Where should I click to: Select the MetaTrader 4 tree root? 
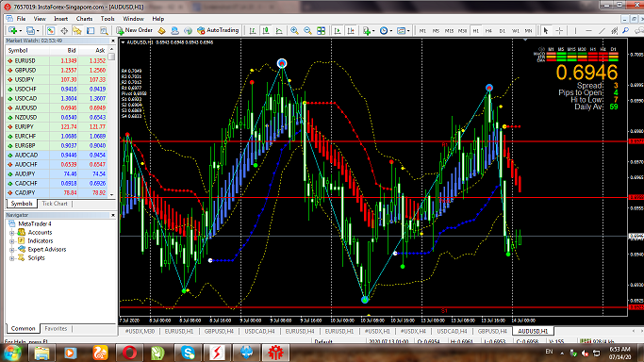click(x=35, y=223)
